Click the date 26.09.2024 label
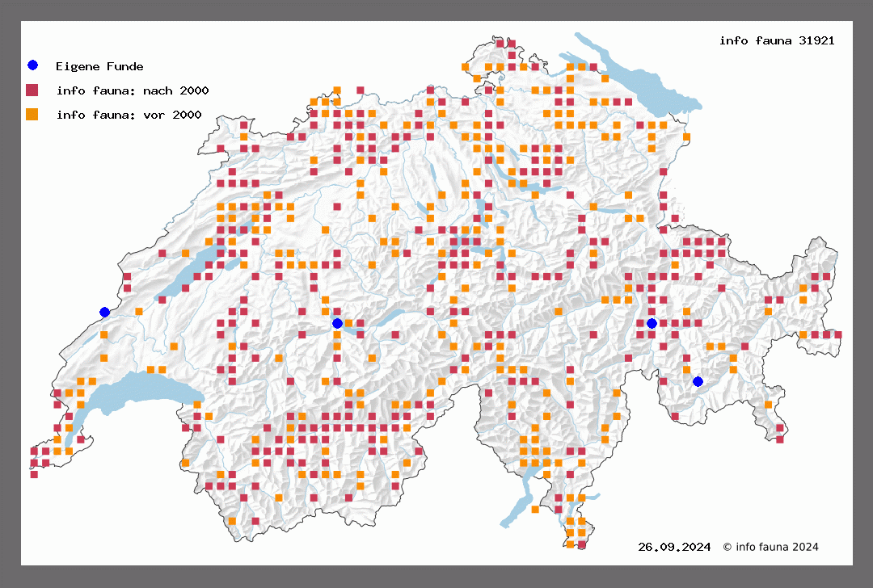The width and height of the screenshot is (873, 588). click(x=674, y=547)
